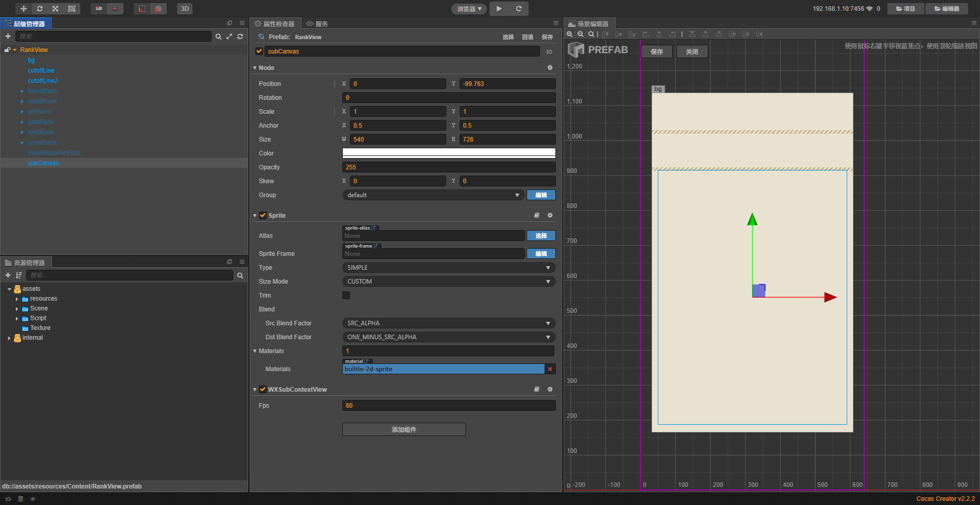Zoom in the scene editor
The width and height of the screenshot is (980, 505).
(570, 34)
